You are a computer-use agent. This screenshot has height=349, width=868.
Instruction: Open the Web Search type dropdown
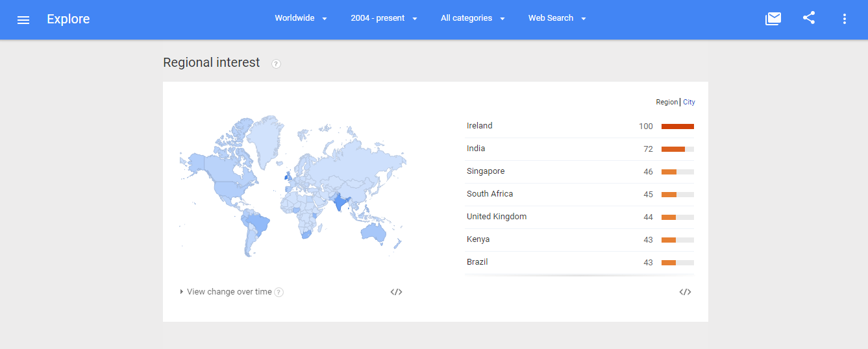(x=558, y=18)
